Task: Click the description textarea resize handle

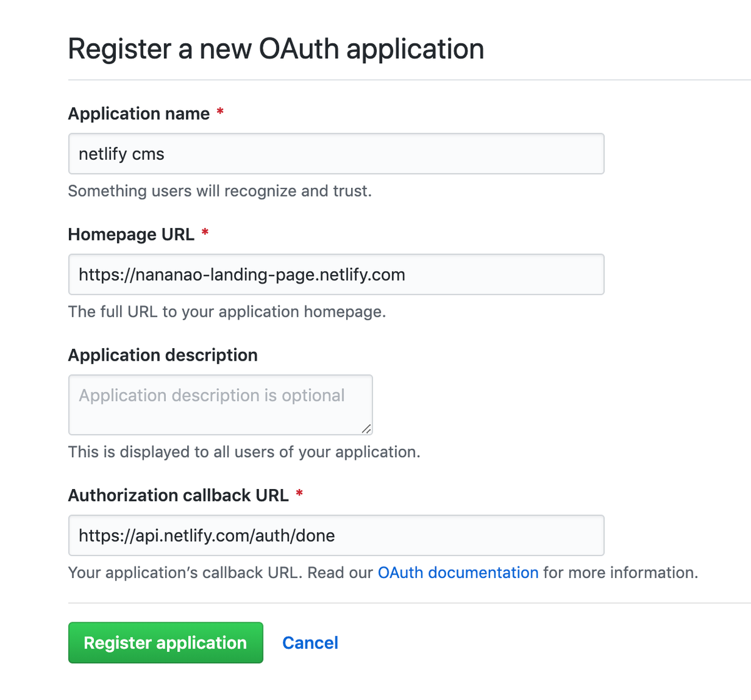Action: coord(366,429)
